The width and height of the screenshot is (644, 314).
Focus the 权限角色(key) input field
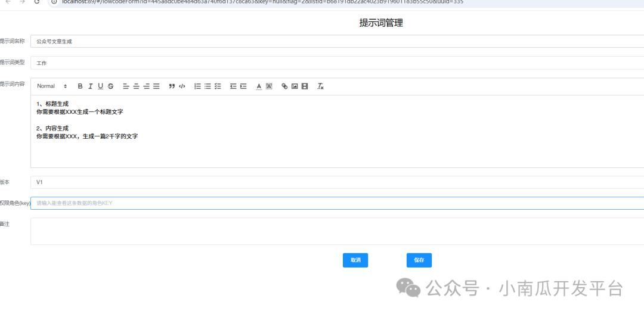tap(337, 203)
